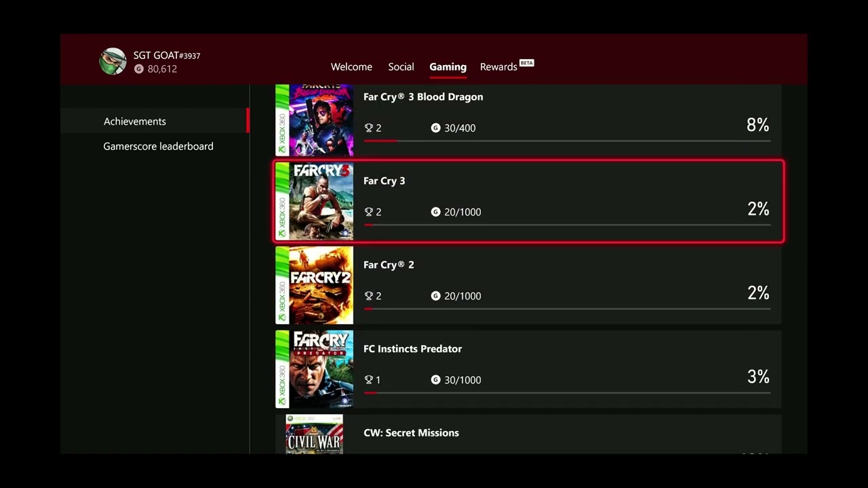Click the trophy icon in the Far Cry® 2 row

pos(369,296)
